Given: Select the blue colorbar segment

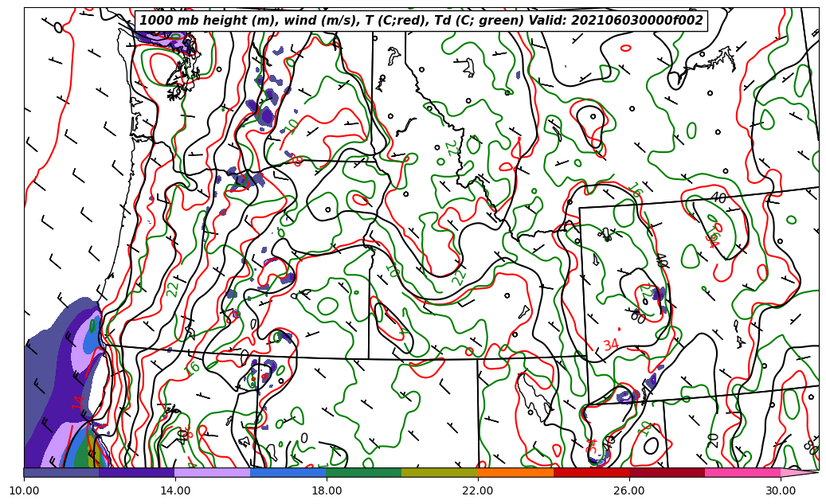Looking at the screenshot, I should [x=288, y=473].
